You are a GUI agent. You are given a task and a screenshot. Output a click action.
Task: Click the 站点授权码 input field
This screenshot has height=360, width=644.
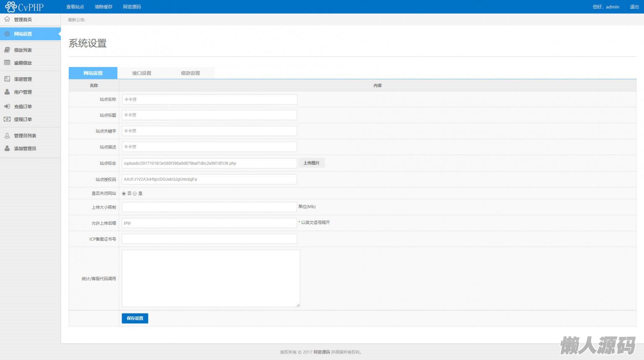point(210,179)
